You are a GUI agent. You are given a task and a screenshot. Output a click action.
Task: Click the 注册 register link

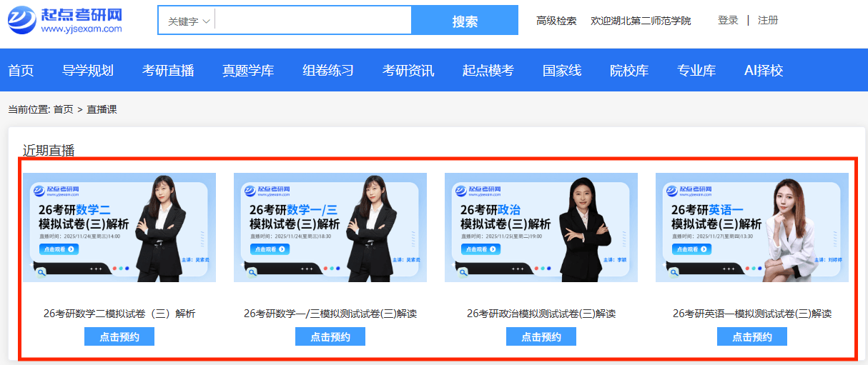coord(768,20)
